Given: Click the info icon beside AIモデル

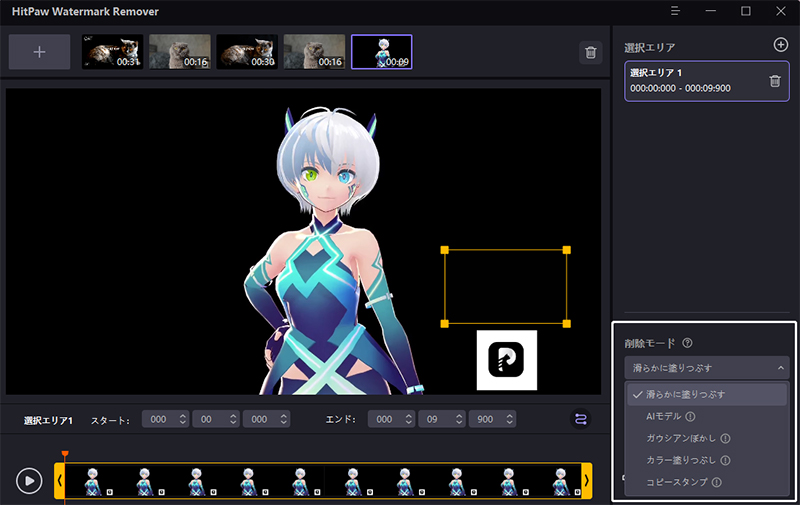Looking at the screenshot, I should click(691, 416).
